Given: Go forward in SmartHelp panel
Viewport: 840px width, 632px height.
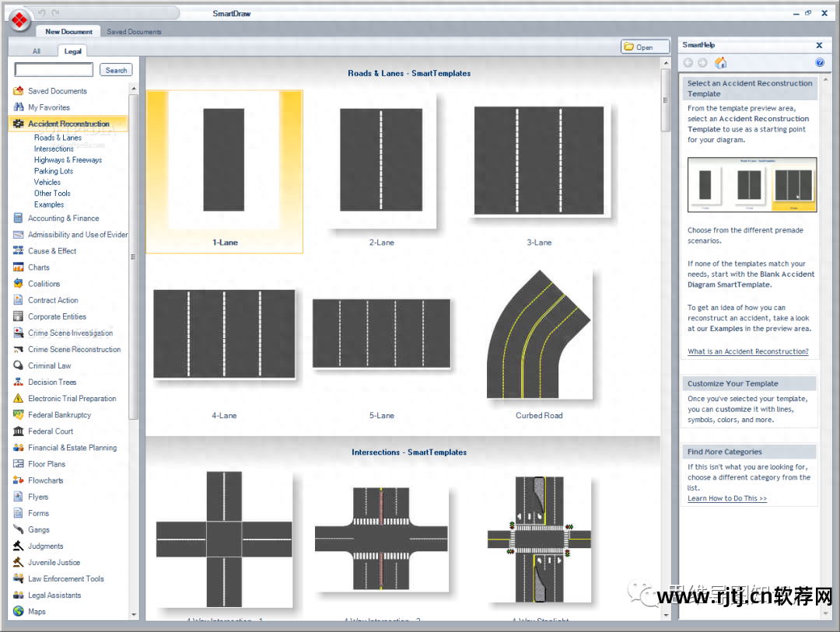Looking at the screenshot, I should (x=702, y=63).
